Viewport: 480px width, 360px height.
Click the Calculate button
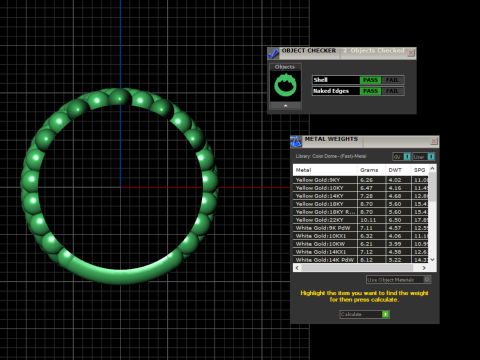click(365, 314)
